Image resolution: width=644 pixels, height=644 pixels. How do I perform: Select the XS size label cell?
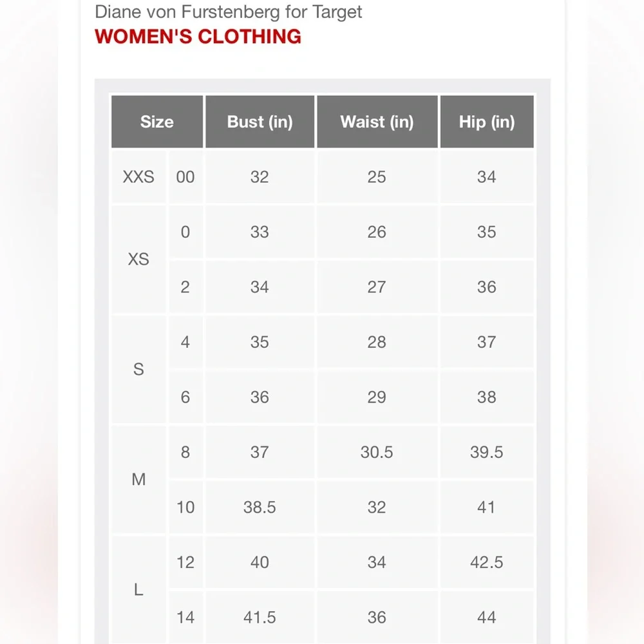click(x=139, y=259)
